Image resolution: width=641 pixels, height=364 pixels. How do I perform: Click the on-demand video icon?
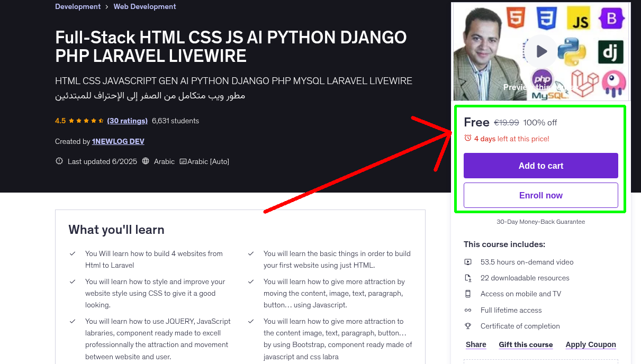pos(468,262)
